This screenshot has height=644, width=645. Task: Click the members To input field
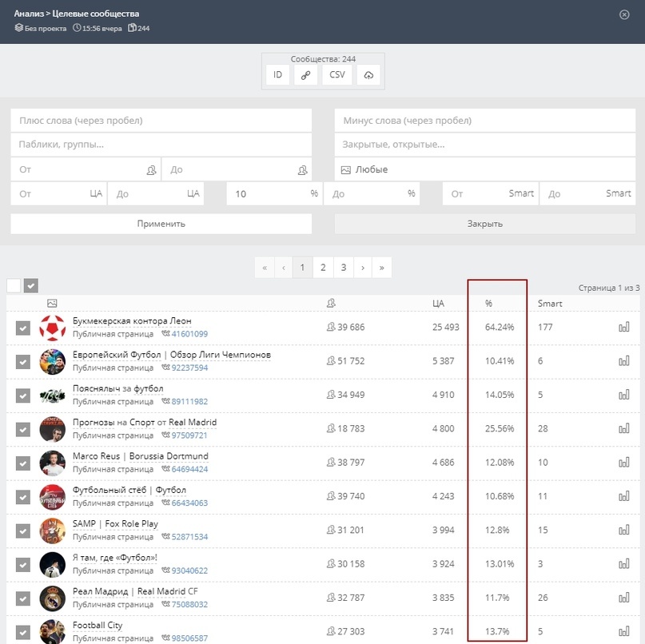click(237, 169)
